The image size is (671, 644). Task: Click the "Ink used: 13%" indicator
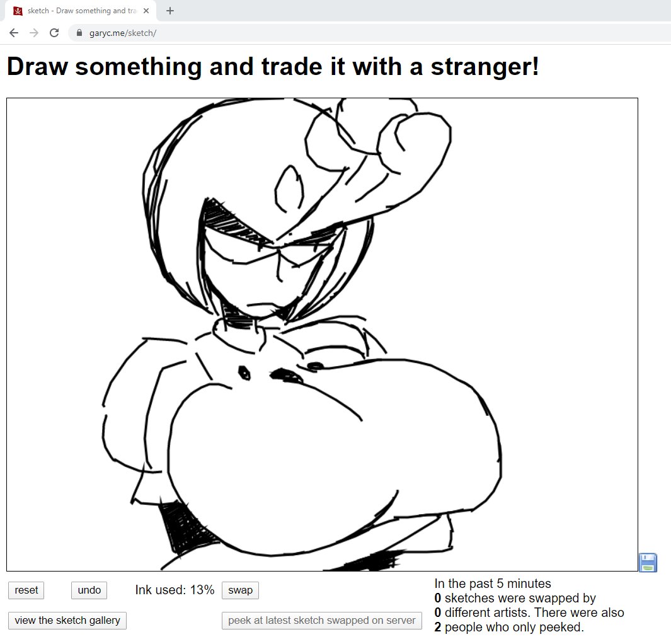coord(175,590)
